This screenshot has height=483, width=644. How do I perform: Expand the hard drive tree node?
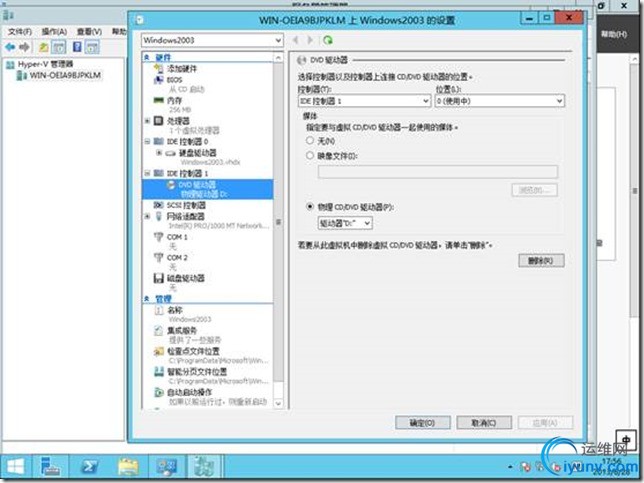tap(159, 153)
